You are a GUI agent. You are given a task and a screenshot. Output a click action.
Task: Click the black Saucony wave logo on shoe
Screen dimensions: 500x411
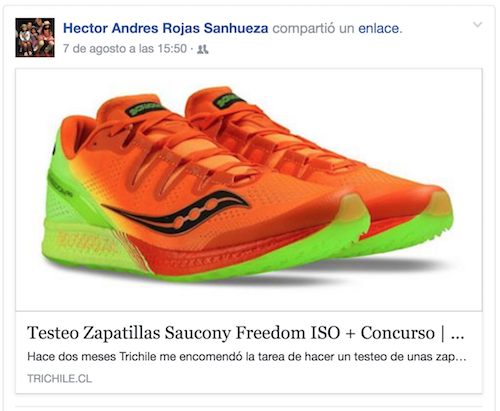tap(177, 212)
